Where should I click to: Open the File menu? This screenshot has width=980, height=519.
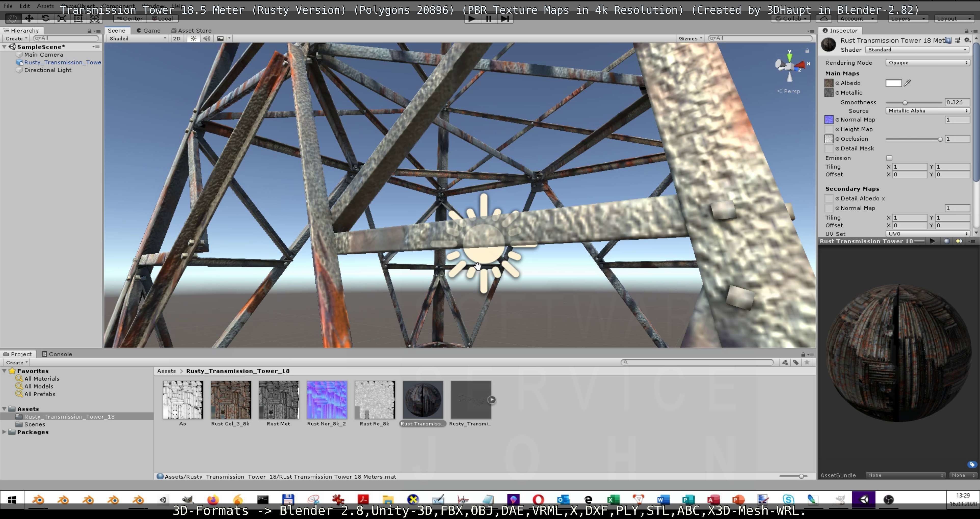pyautogui.click(x=8, y=6)
